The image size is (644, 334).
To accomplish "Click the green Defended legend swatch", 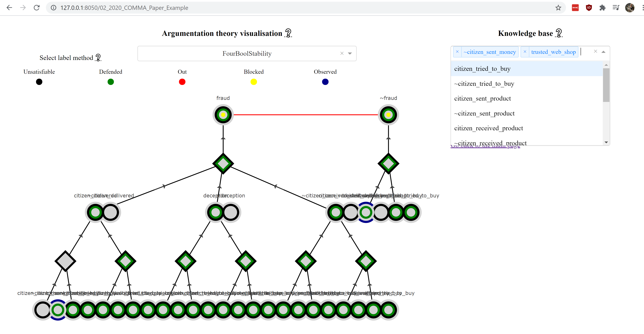I will (110, 82).
